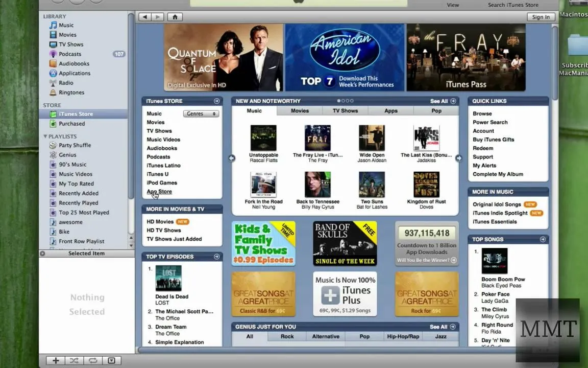This screenshot has height=368, width=588.
Task: Click the Top Songs header arrow icon
Action: point(543,239)
